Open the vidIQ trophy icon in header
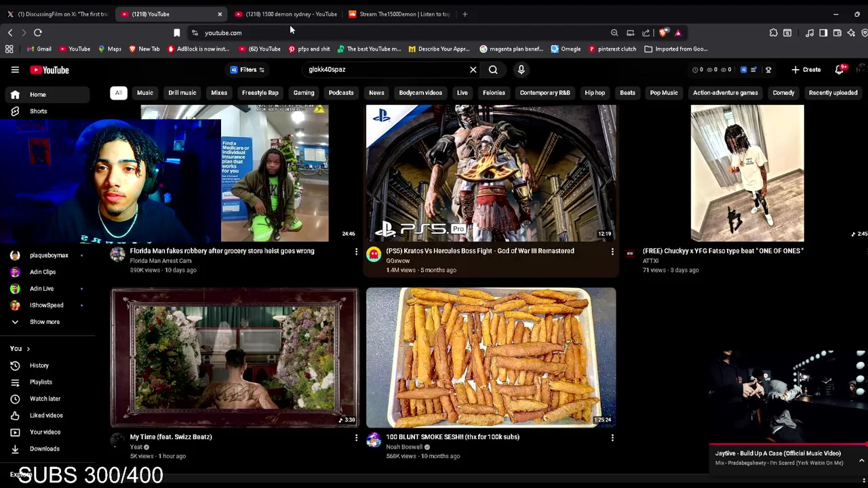Image resolution: width=868 pixels, height=488 pixels. point(768,70)
